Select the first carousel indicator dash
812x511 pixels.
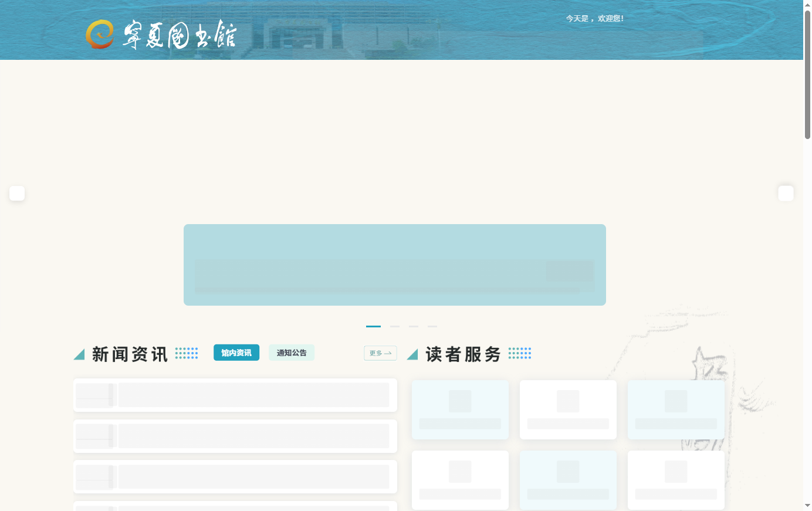[x=373, y=326]
